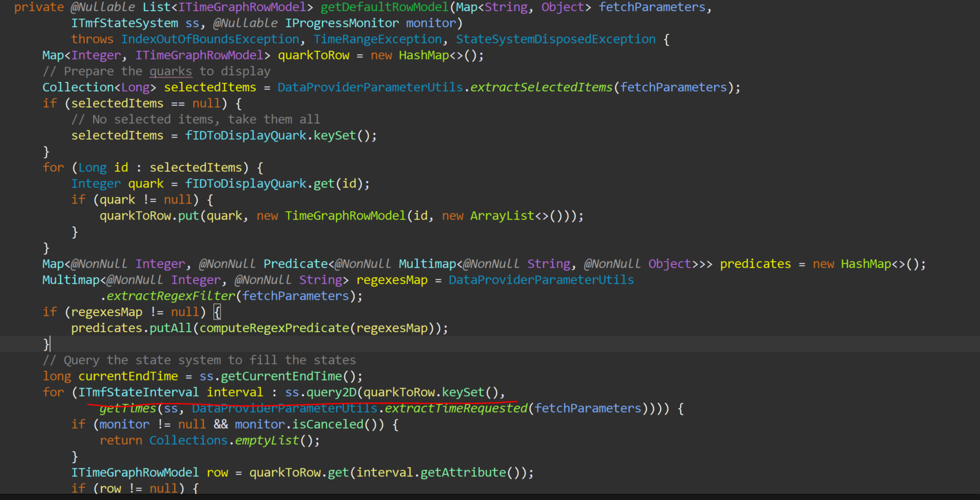Click the TimeGraphRowModel constructor call
This screenshot has width=980, height=500.
[x=345, y=216]
